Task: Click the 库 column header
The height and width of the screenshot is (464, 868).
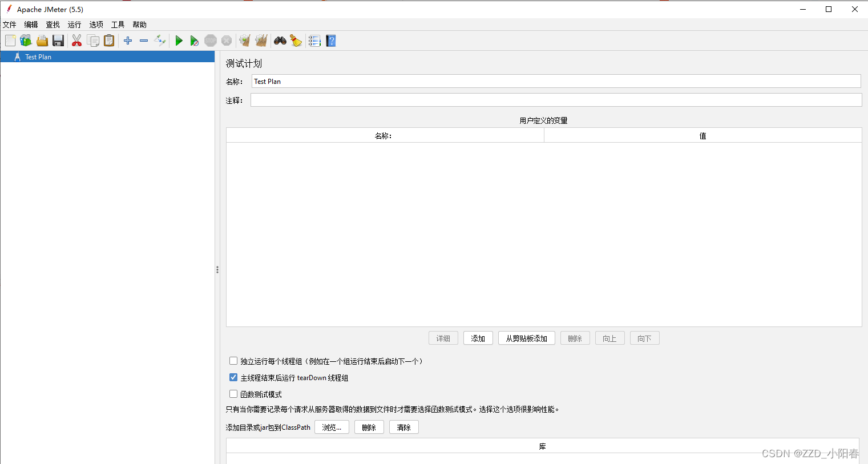Action: click(x=543, y=446)
